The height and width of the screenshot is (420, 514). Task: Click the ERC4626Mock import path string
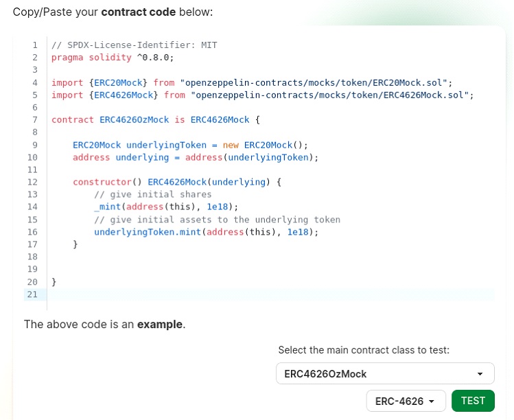pos(330,95)
